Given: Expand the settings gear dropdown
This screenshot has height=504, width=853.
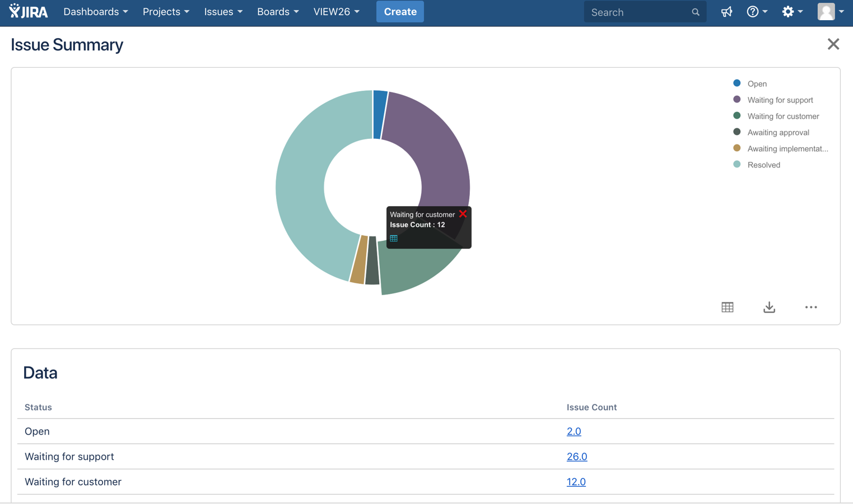Looking at the screenshot, I should click(x=789, y=11).
